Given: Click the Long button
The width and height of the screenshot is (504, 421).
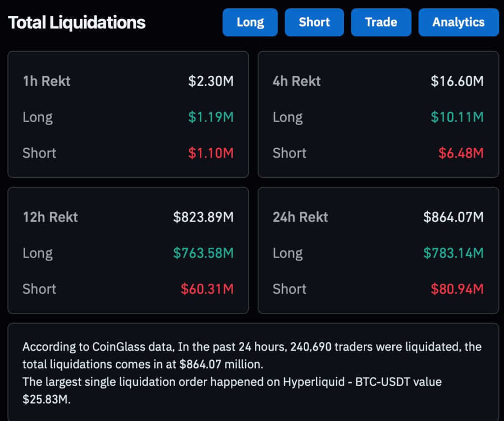Looking at the screenshot, I should pyautogui.click(x=250, y=22).
